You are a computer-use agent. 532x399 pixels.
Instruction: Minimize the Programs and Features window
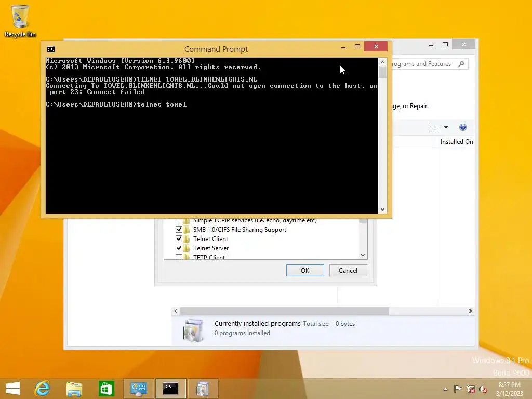(x=431, y=45)
